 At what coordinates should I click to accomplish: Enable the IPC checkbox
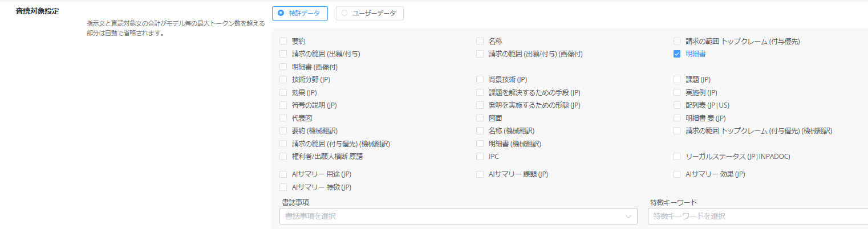click(x=480, y=156)
